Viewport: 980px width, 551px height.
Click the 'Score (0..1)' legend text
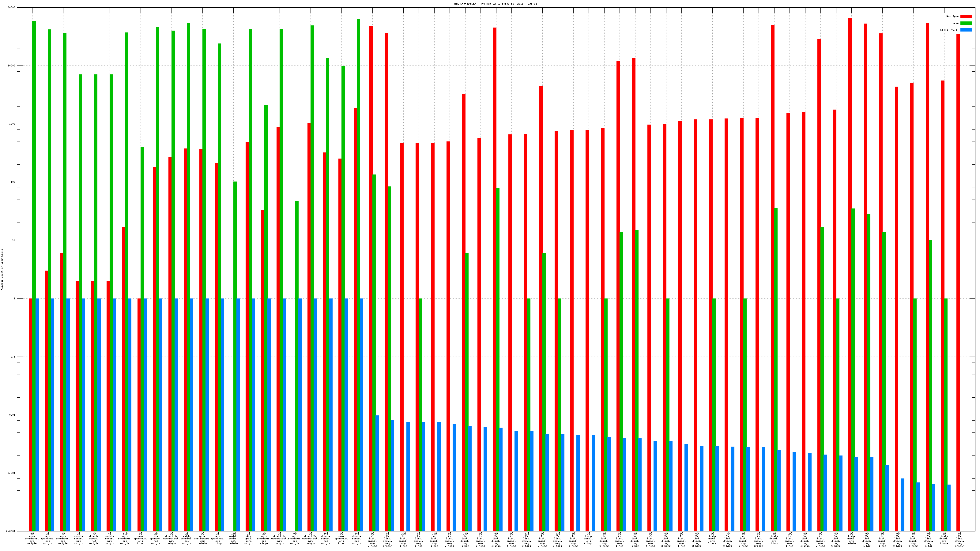tap(949, 30)
